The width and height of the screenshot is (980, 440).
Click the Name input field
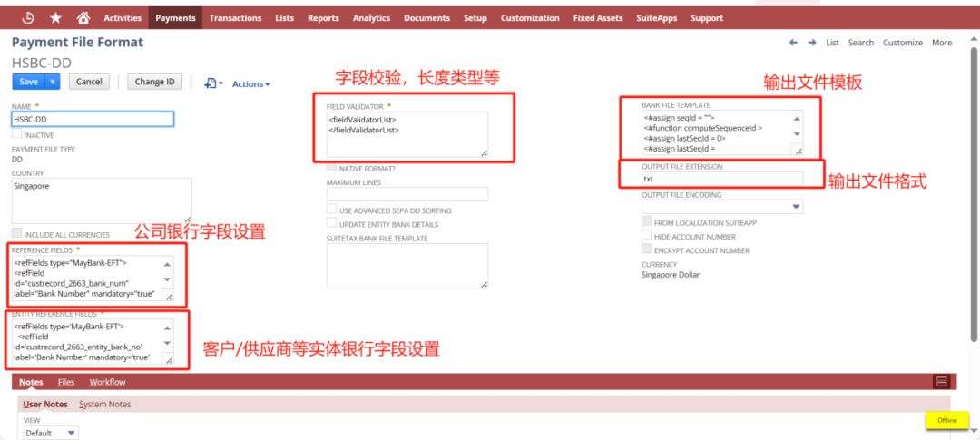93,119
